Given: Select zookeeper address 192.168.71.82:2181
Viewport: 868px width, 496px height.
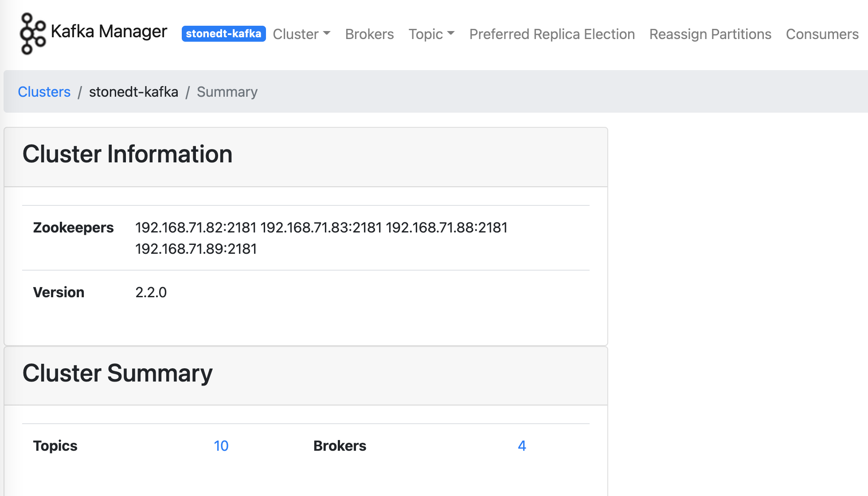Looking at the screenshot, I should [196, 228].
